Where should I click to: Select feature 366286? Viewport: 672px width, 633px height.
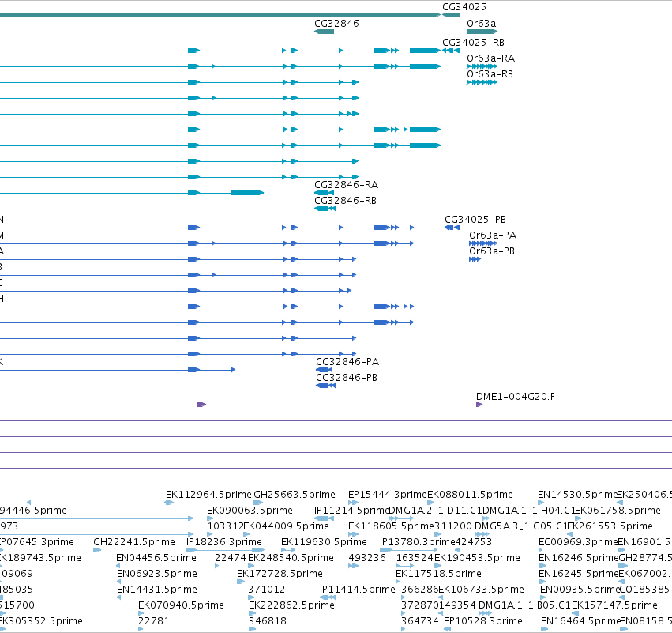[x=419, y=590]
